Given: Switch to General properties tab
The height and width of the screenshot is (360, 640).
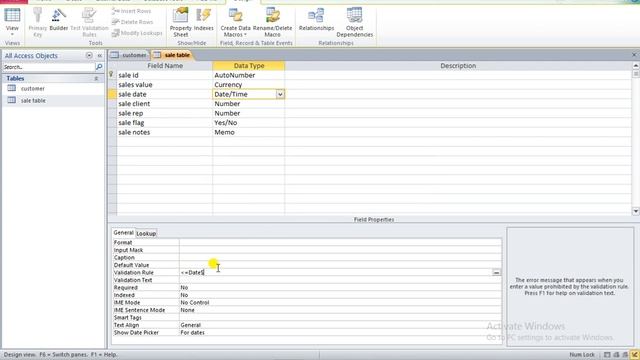Looking at the screenshot, I should [x=123, y=233].
